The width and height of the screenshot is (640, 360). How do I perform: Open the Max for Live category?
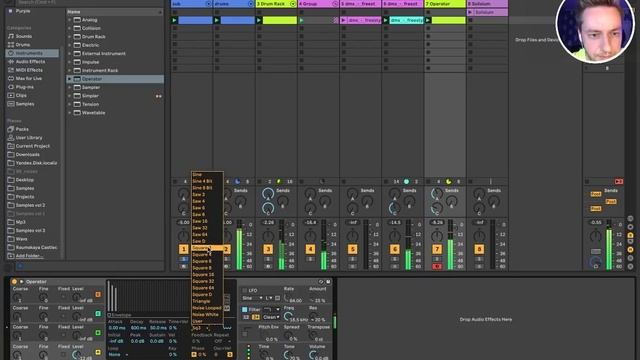click(29, 78)
